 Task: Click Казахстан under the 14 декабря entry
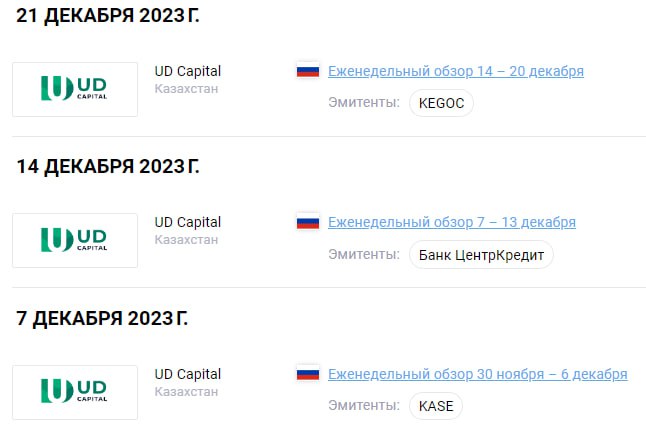pos(186,240)
